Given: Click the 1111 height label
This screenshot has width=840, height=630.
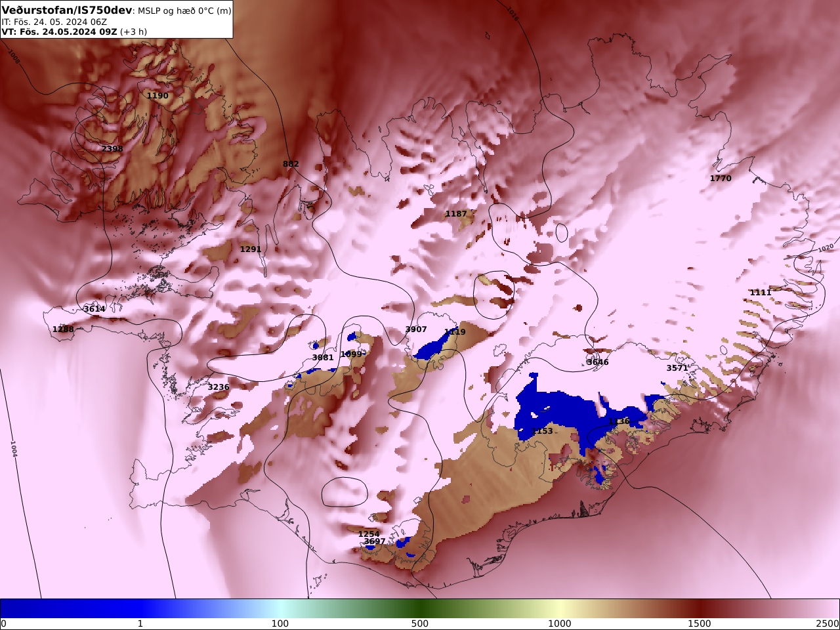Looking at the screenshot, I should 761,293.
